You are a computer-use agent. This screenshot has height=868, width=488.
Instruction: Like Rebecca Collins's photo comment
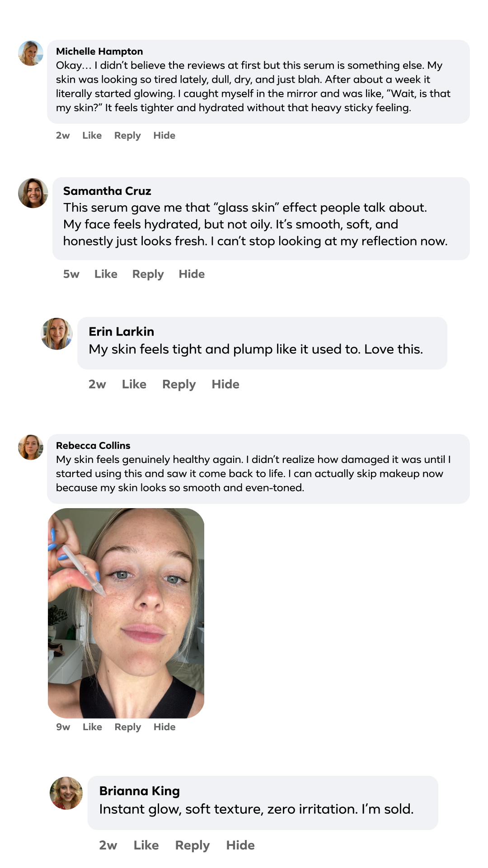point(92,727)
